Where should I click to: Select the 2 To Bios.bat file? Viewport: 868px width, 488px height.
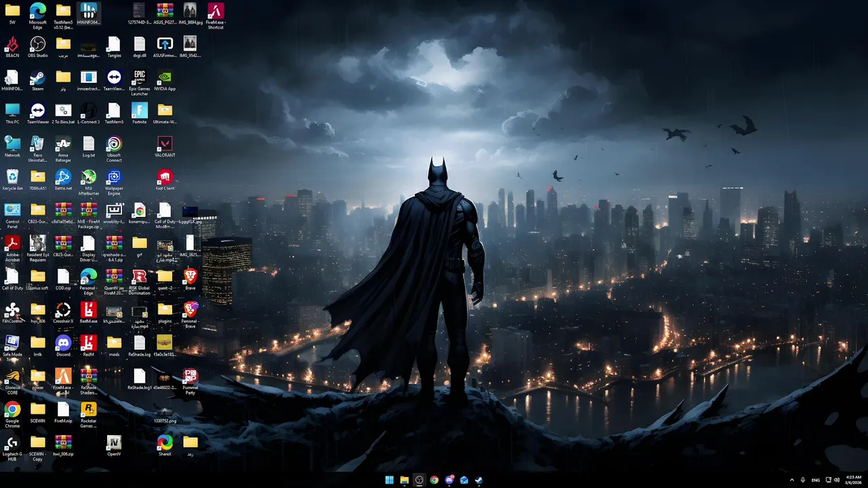pyautogui.click(x=63, y=115)
